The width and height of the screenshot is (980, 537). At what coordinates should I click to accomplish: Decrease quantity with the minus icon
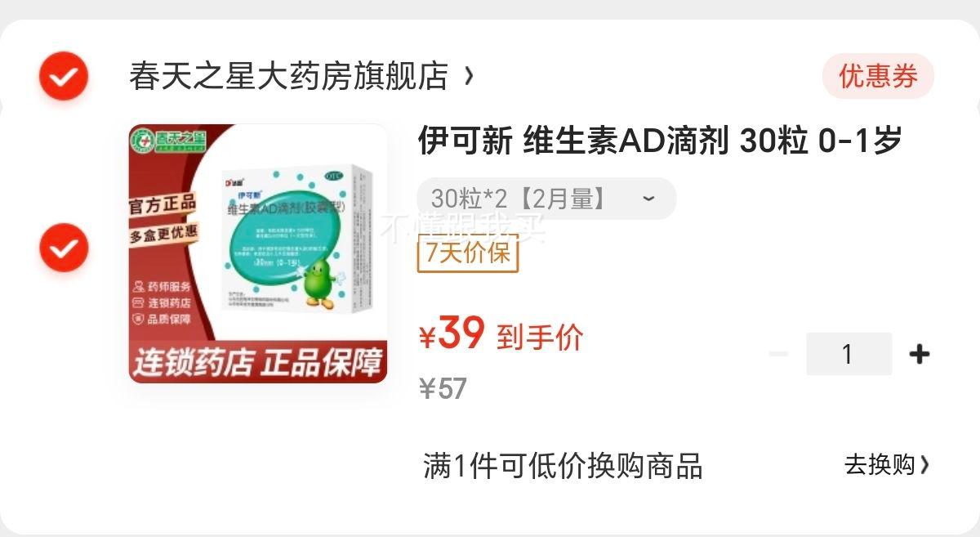778,354
